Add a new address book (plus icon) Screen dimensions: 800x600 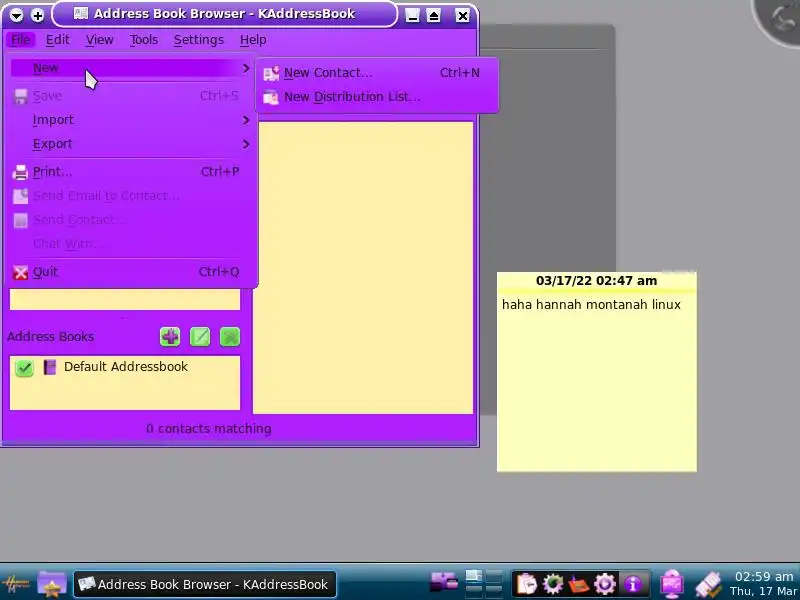coord(170,337)
